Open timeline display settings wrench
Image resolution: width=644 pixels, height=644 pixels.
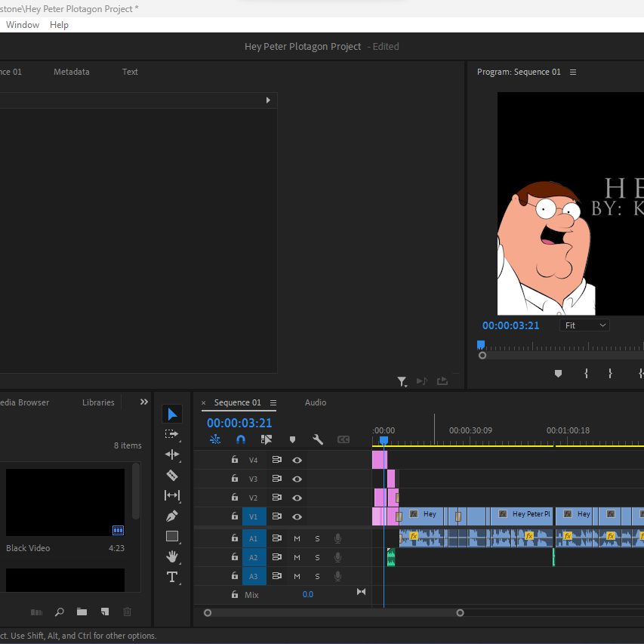[x=318, y=439]
